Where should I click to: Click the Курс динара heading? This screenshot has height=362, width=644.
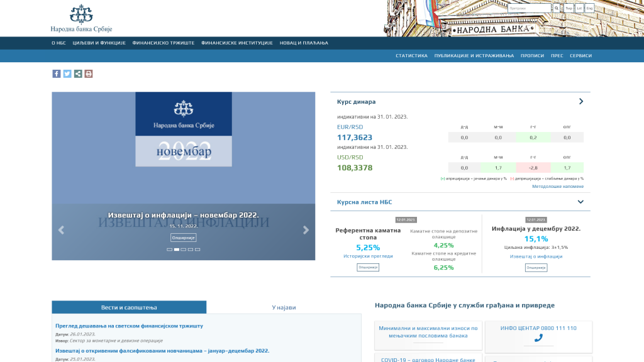356,102
